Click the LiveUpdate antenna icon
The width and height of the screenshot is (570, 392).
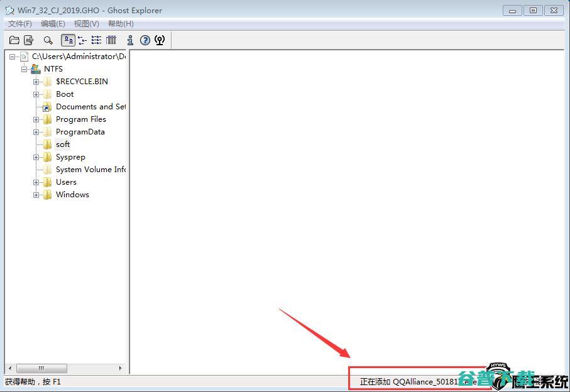[x=160, y=40]
